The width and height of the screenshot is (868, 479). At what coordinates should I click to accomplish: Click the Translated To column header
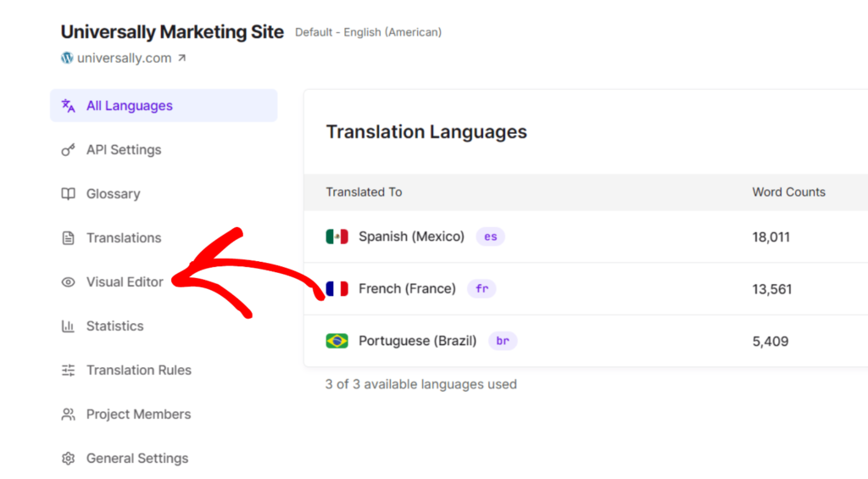[x=364, y=192]
